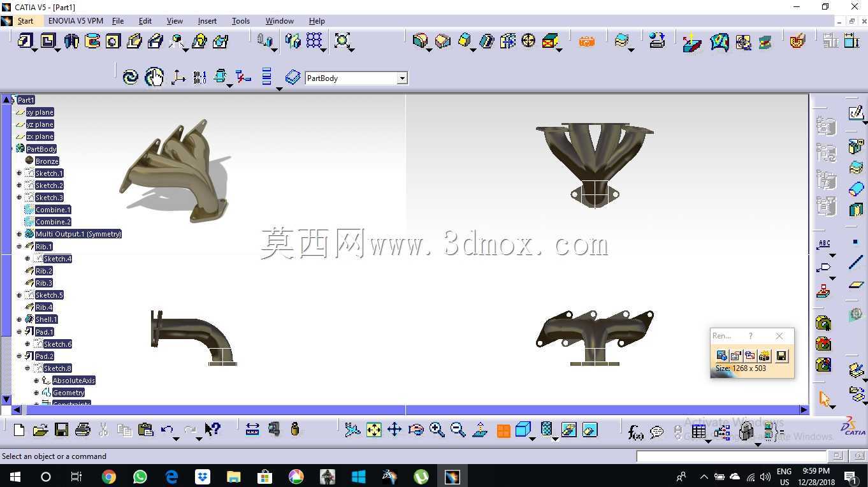
Task: Click the What's This help cursor icon
Action: 212,430
